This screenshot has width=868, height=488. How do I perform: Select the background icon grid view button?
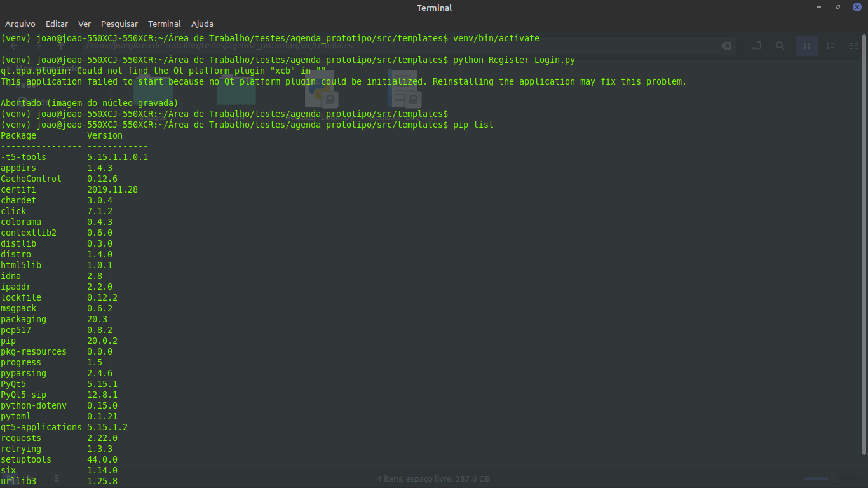[x=807, y=46]
